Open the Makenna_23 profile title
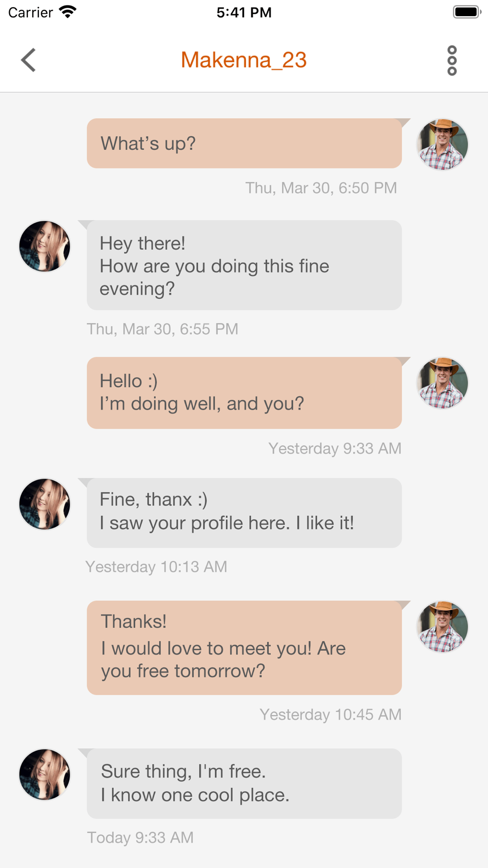This screenshot has height=868, width=488. pos(244,60)
